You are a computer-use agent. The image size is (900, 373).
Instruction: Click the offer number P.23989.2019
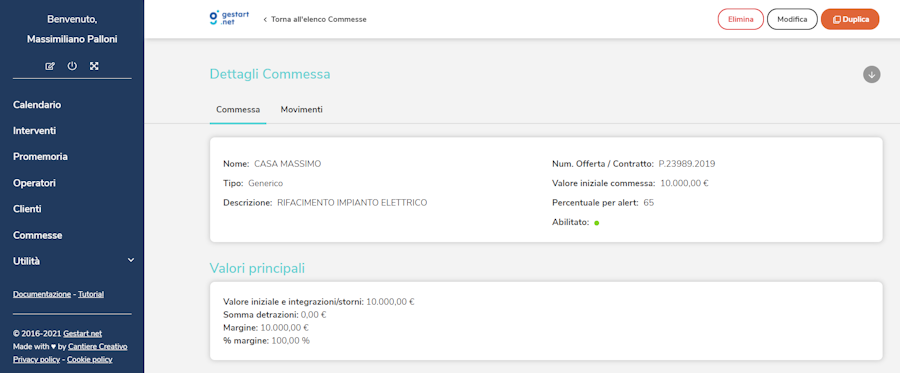click(x=687, y=164)
